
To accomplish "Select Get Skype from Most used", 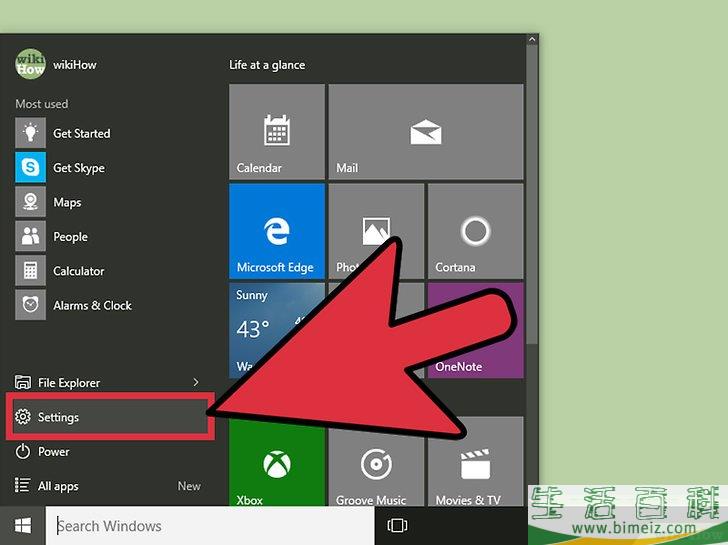I will [x=79, y=168].
